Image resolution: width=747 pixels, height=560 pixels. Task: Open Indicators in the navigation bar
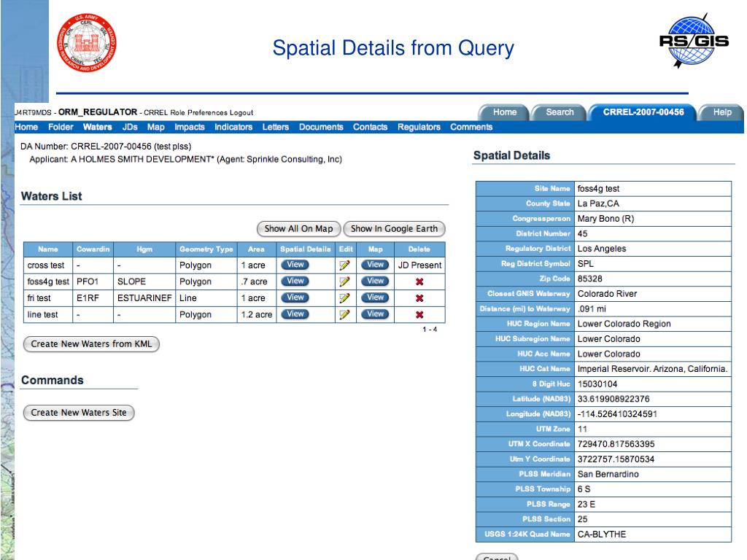pyautogui.click(x=233, y=127)
